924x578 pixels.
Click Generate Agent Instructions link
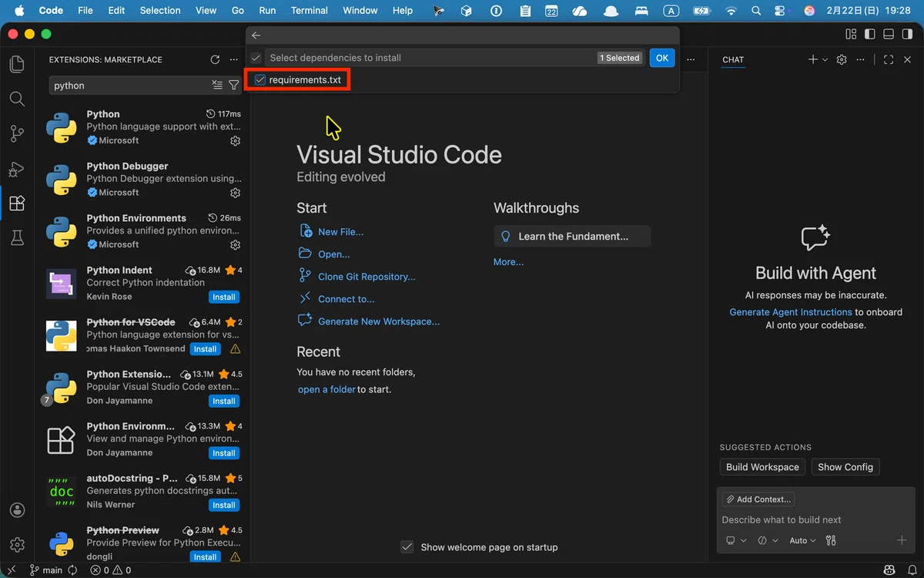[x=791, y=312]
